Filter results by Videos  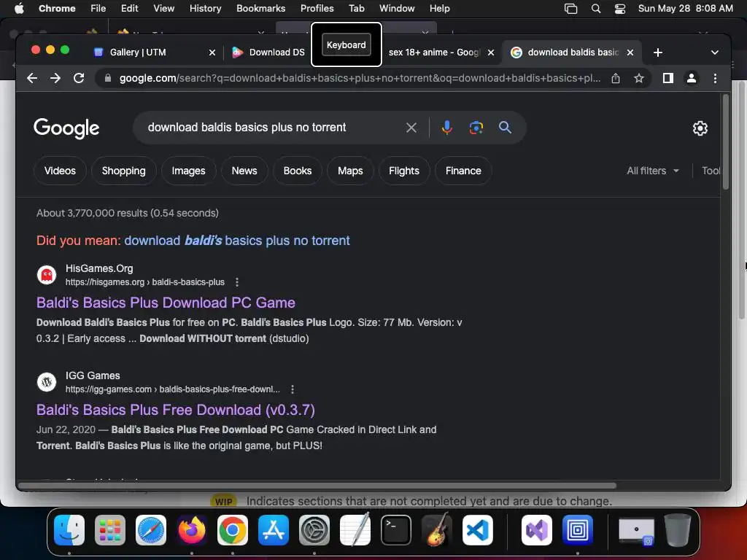(x=60, y=171)
